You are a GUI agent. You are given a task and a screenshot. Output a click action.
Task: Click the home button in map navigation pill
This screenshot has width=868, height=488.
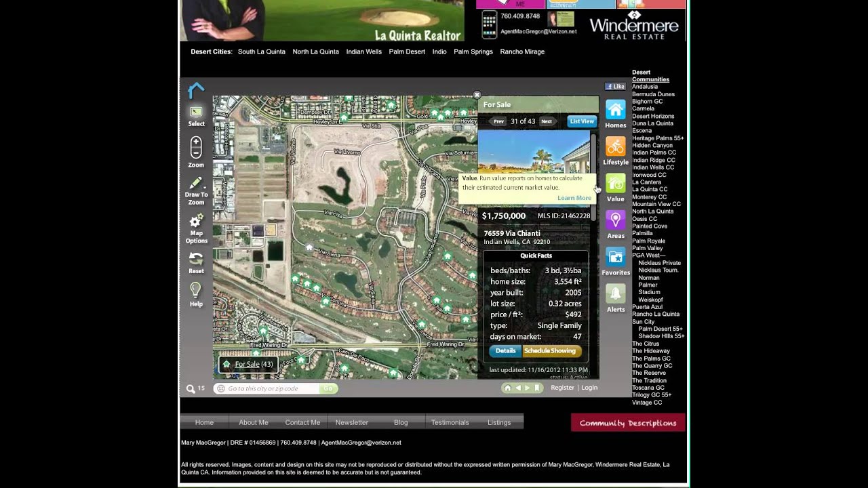tap(507, 388)
